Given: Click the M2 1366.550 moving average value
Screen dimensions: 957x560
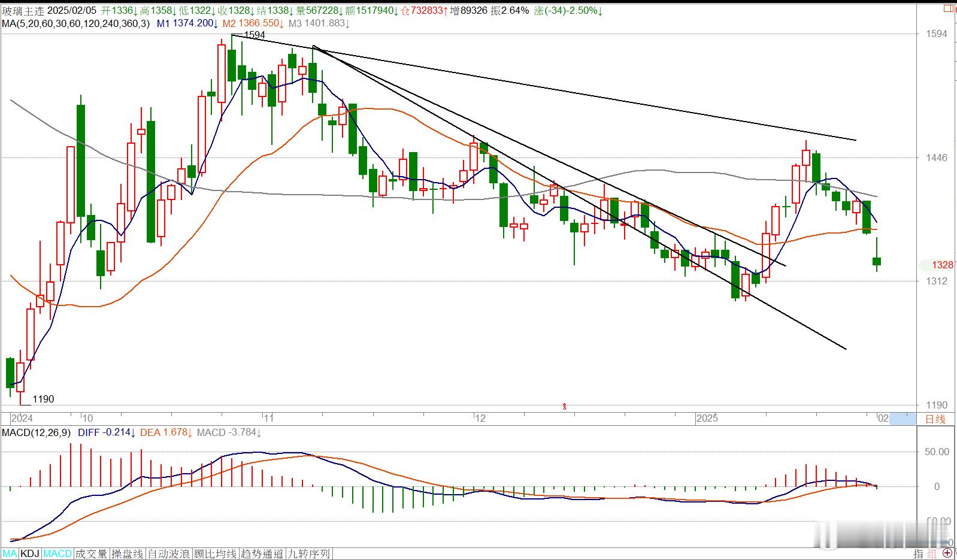Looking at the screenshot, I should pos(253,23).
